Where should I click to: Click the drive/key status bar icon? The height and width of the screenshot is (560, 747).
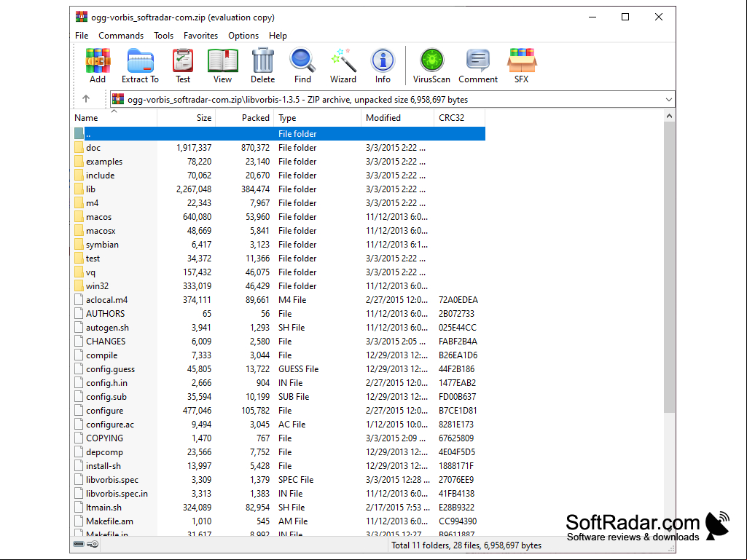click(86, 544)
